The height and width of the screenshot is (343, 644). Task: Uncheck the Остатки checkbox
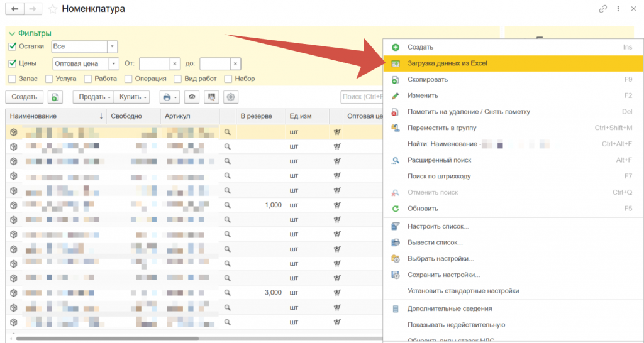pyautogui.click(x=12, y=46)
